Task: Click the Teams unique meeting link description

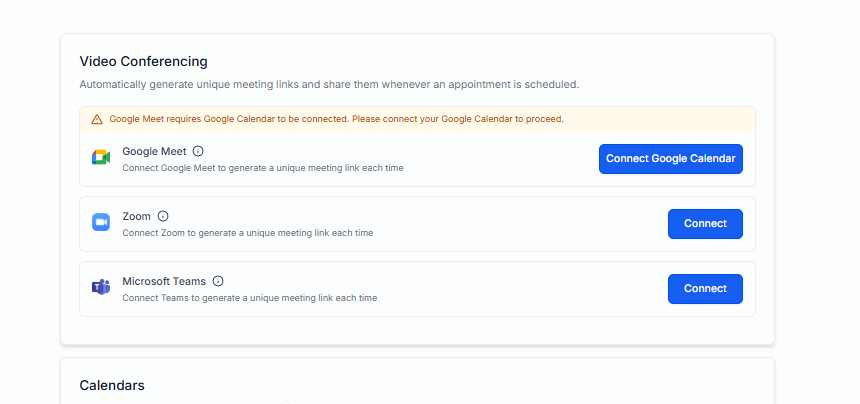Action: point(249,298)
